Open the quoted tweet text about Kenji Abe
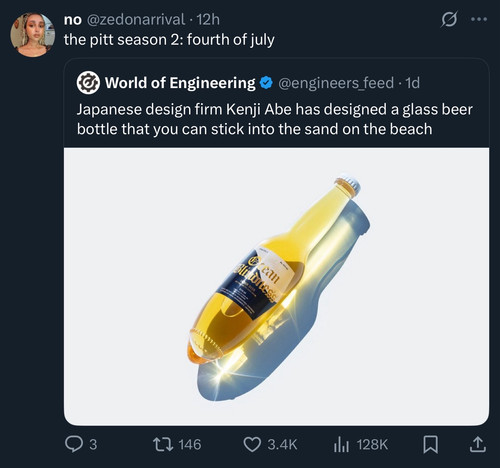500x468 pixels. (275, 119)
